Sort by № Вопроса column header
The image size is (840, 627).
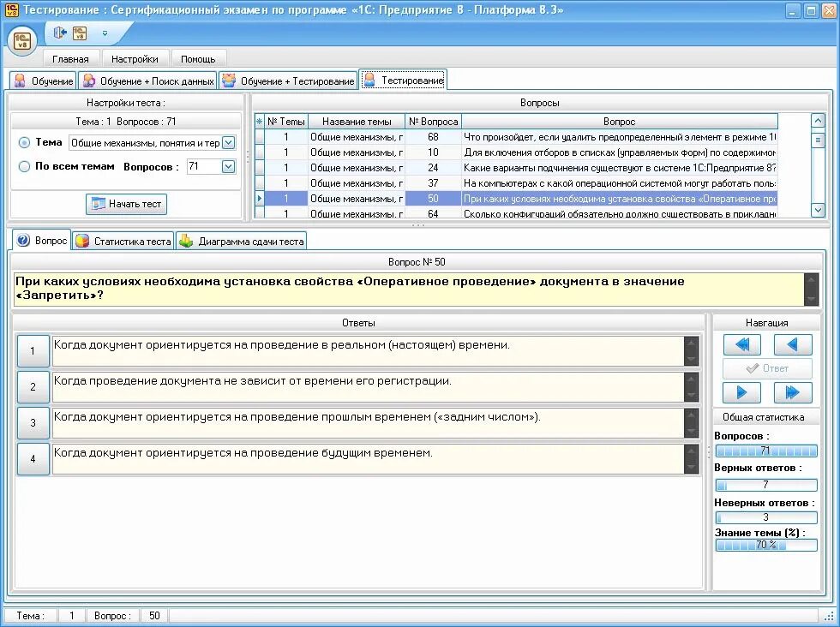(433, 122)
